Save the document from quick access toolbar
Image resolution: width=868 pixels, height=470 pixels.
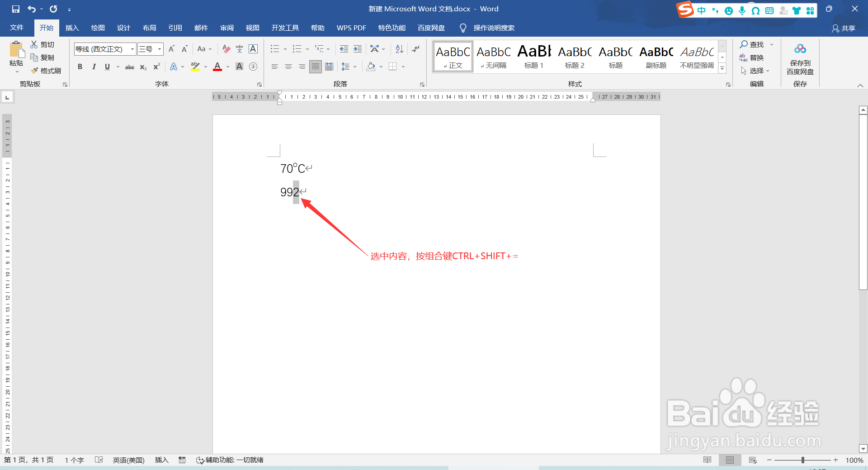(16, 9)
